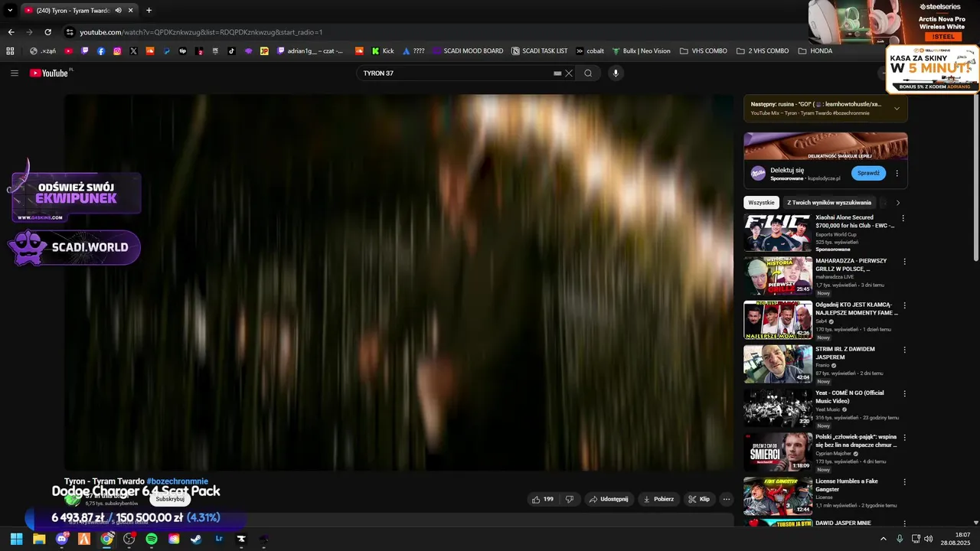Viewport: 980px width, 551px height.
Task: Show hidden system tray icons
Action: click(883, 539)
